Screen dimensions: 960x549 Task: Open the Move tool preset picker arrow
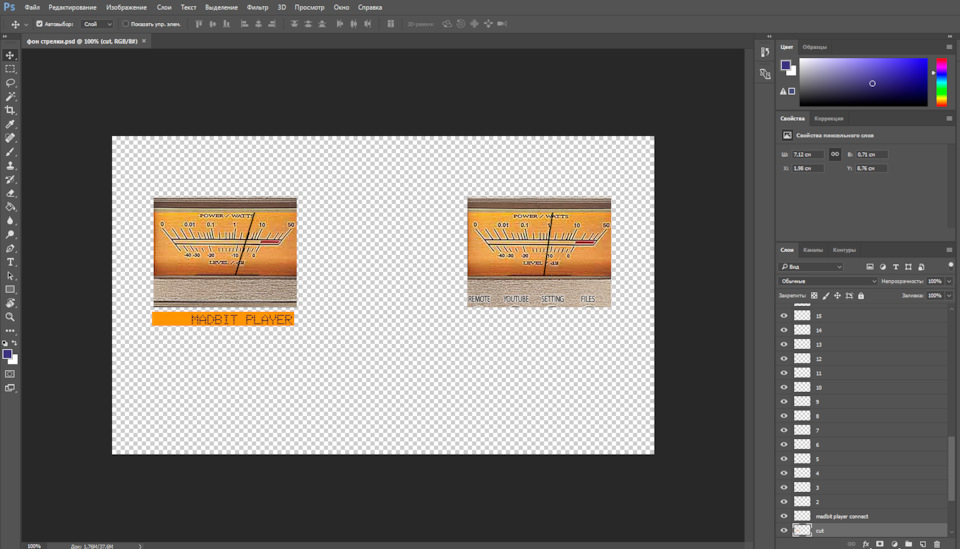pyautogui.click(x=26, y=24)
